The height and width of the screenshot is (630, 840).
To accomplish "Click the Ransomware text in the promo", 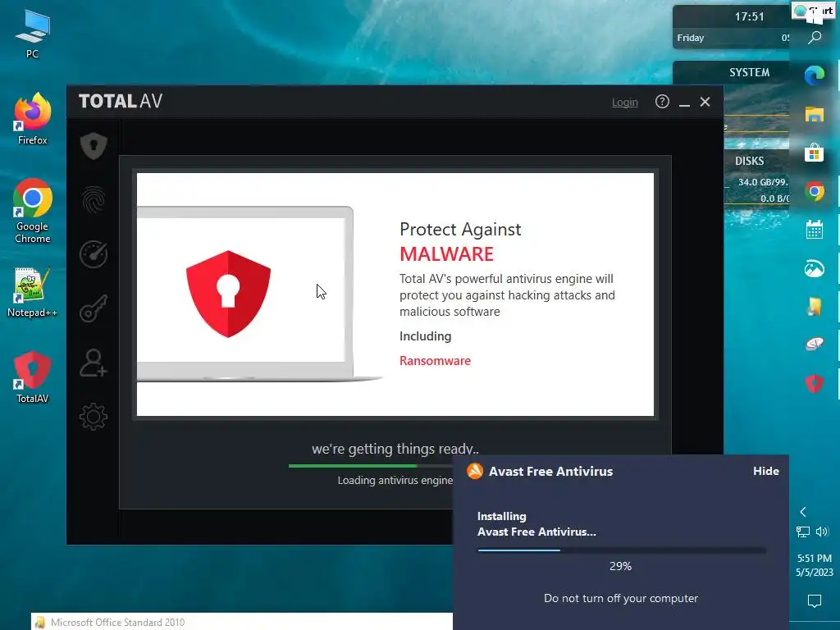I will (435, 361).
